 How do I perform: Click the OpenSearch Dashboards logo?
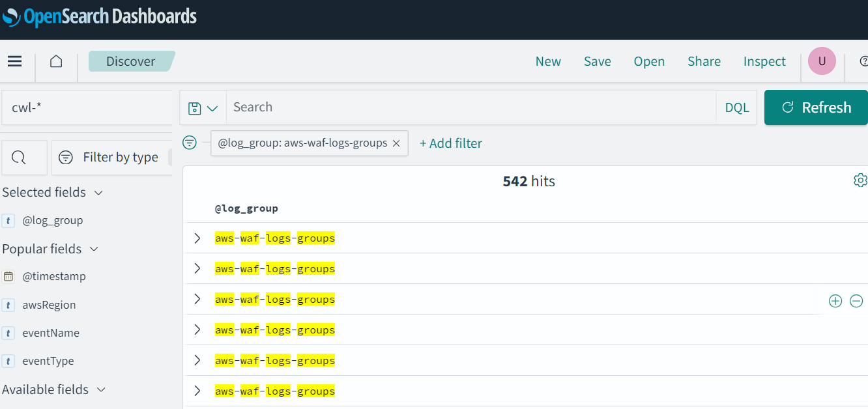coord(100,16)
